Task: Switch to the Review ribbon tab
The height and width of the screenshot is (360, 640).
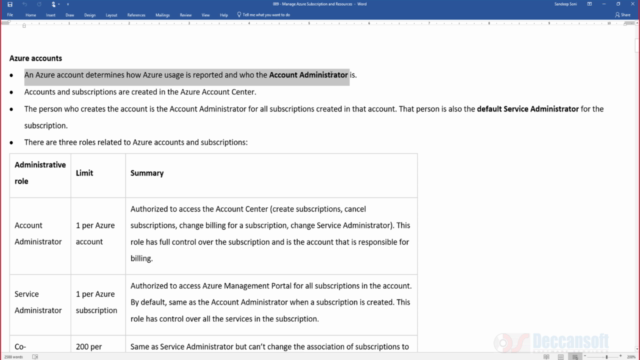Action: tap(186, 15)
